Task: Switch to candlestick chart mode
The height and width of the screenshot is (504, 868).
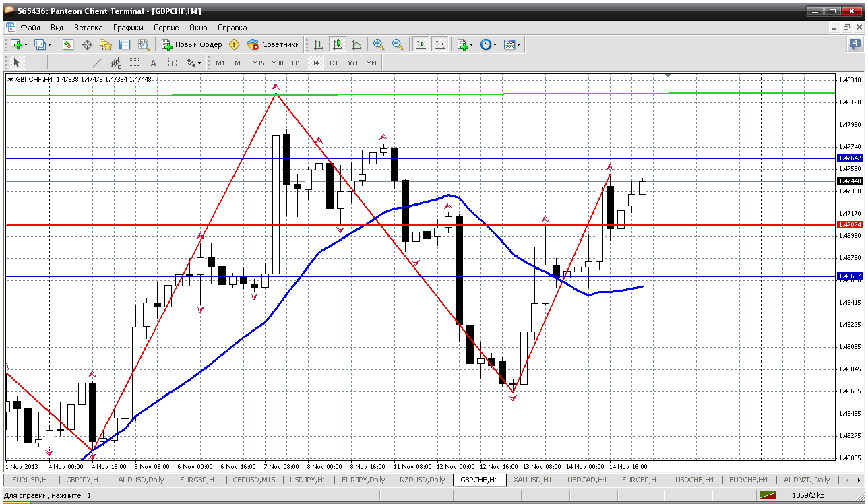Action: click(338, 44)
